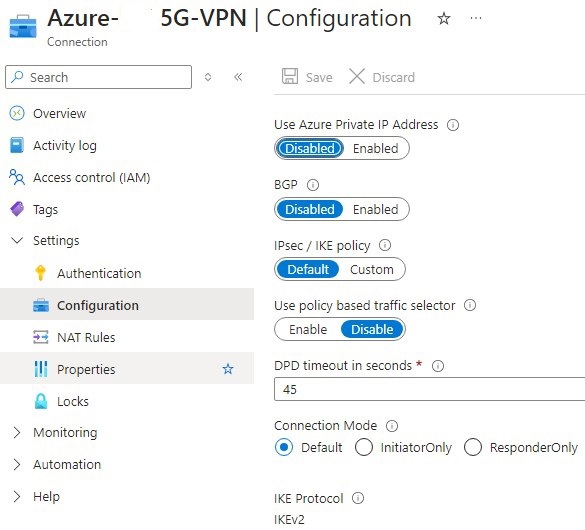The image size is (585, 530).
Task: Click the DPD timeout seconds field
Action: coord(429,389)
